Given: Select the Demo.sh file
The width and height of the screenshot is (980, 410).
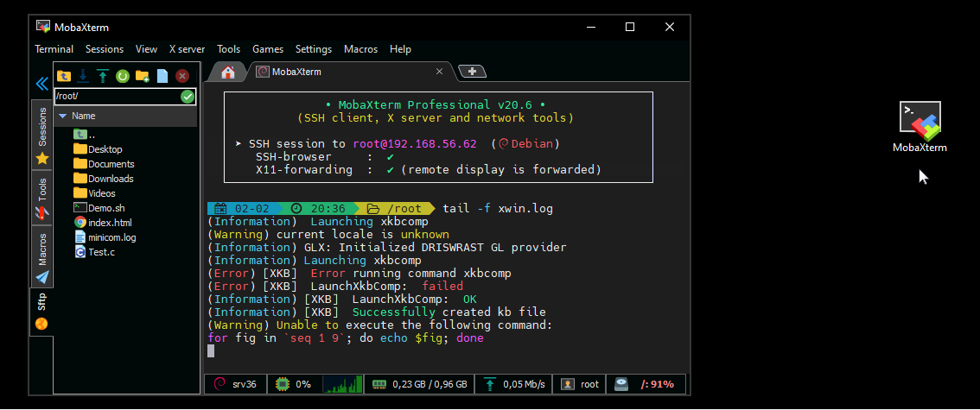Looking at the screenshot, I should [x=105, y=208].
